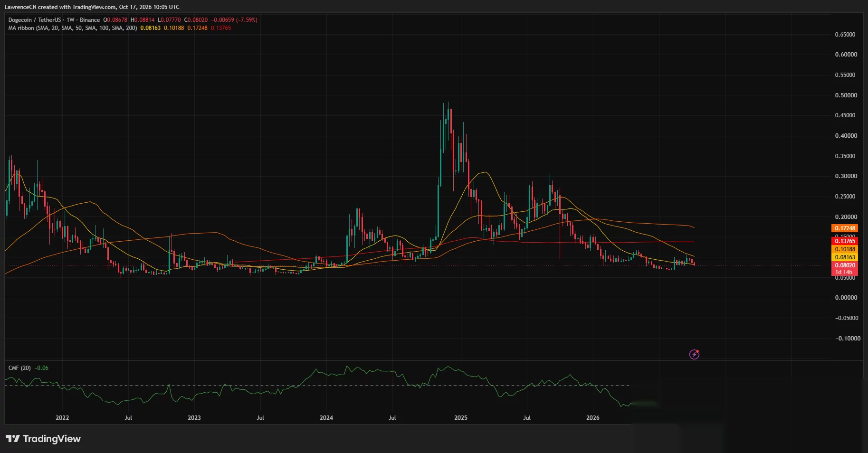Click the close price value C0.08020
868x453 pixels.
(196, 20)
